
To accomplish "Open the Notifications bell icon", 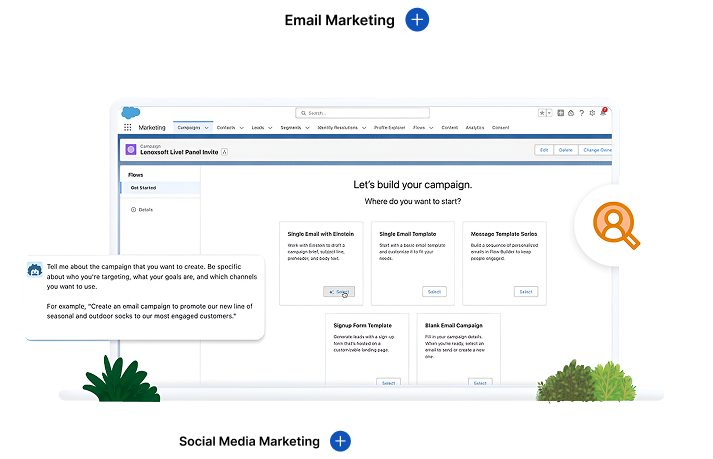I will tap(603, 112).
